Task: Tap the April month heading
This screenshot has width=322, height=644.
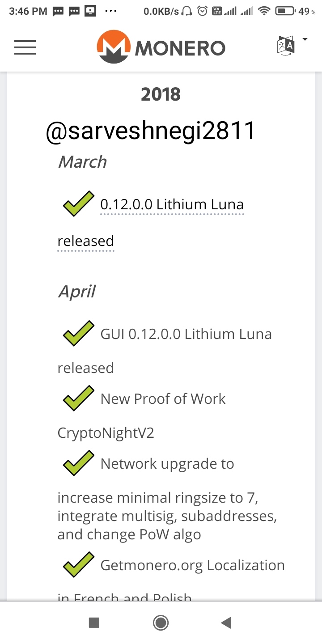Action: point(77,292)
